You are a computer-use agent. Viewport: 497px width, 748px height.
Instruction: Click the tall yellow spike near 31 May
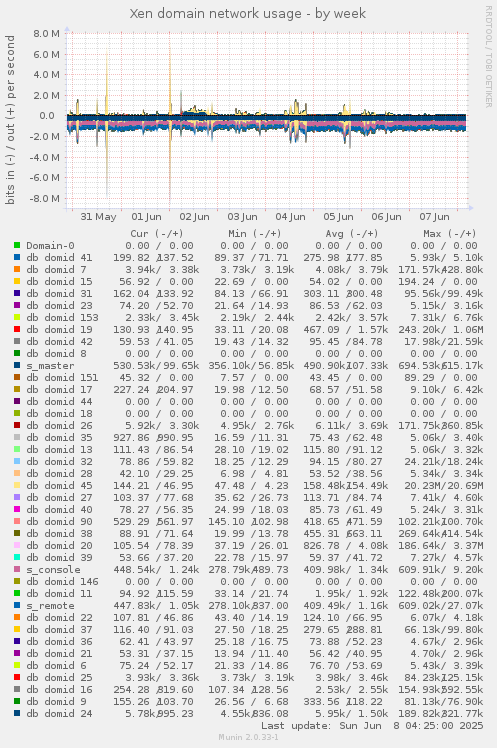click(x=106, y=81)
